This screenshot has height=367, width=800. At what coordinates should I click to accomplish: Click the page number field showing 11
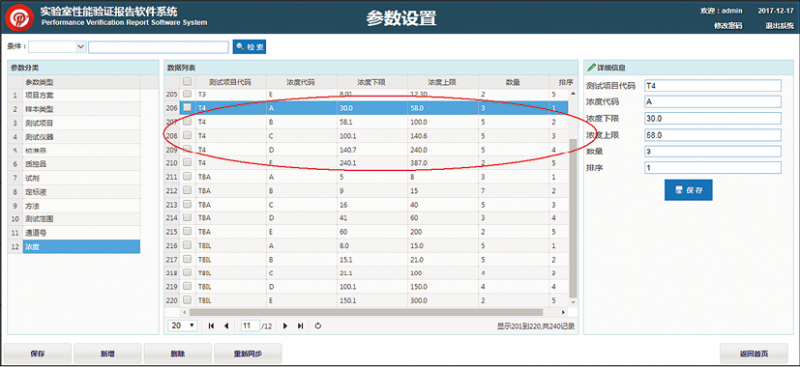click(250, 326)
